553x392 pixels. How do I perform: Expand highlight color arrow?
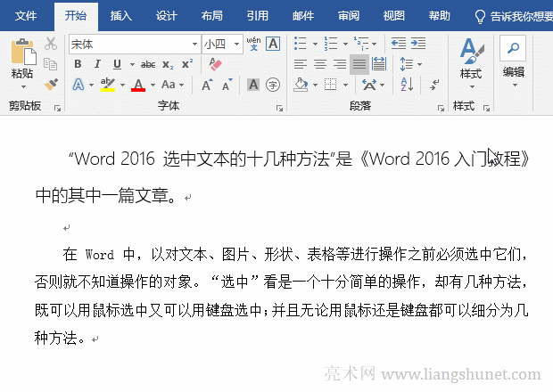pyautogui.click(x=122, y=85)
